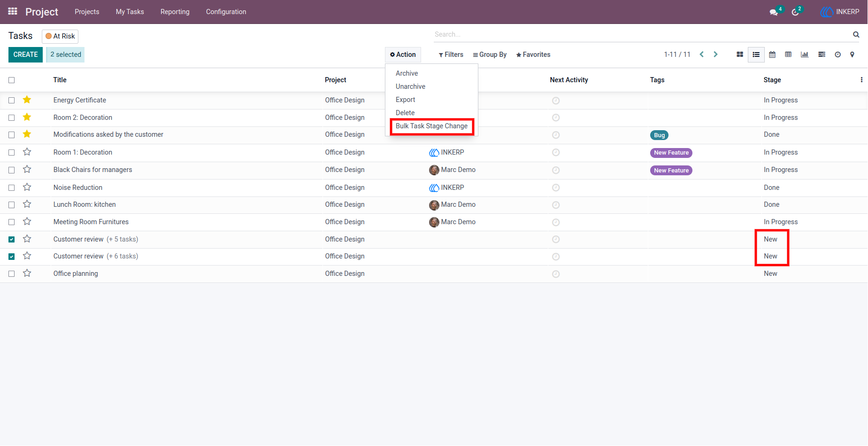The height and width of the screenshot is (446, 868).
Task: Select the Energy Certificate checkbox
Action: click(12, 100)
